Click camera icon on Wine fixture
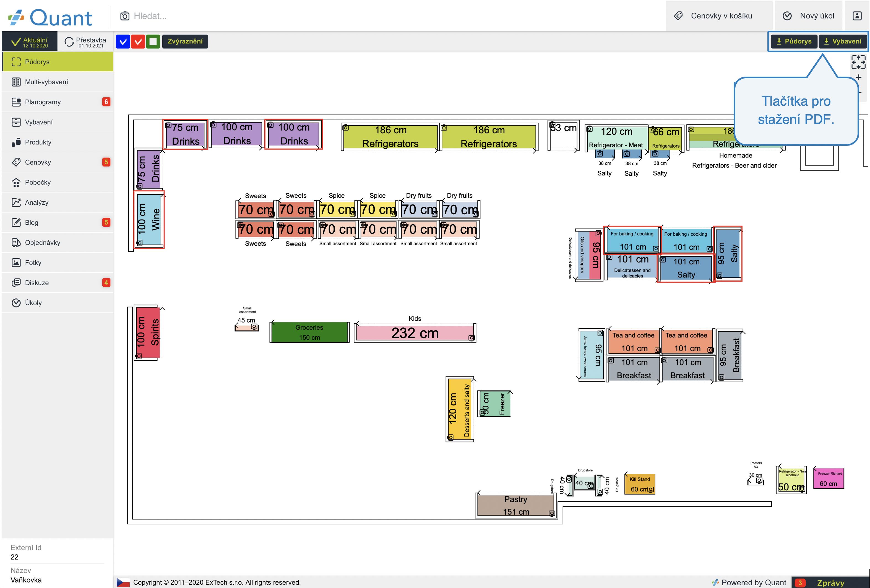The height and width of the screenshot is (588, 870). (139, 243)
